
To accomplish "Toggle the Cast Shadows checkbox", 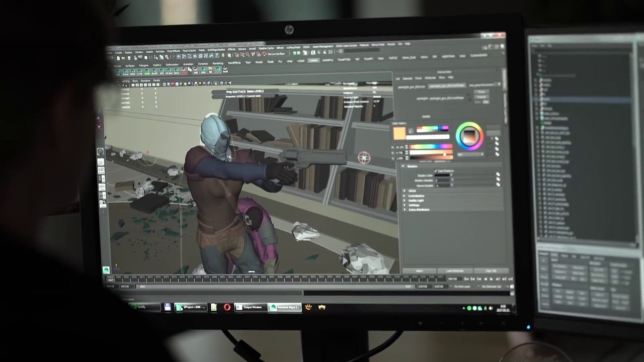I will 436,171.
